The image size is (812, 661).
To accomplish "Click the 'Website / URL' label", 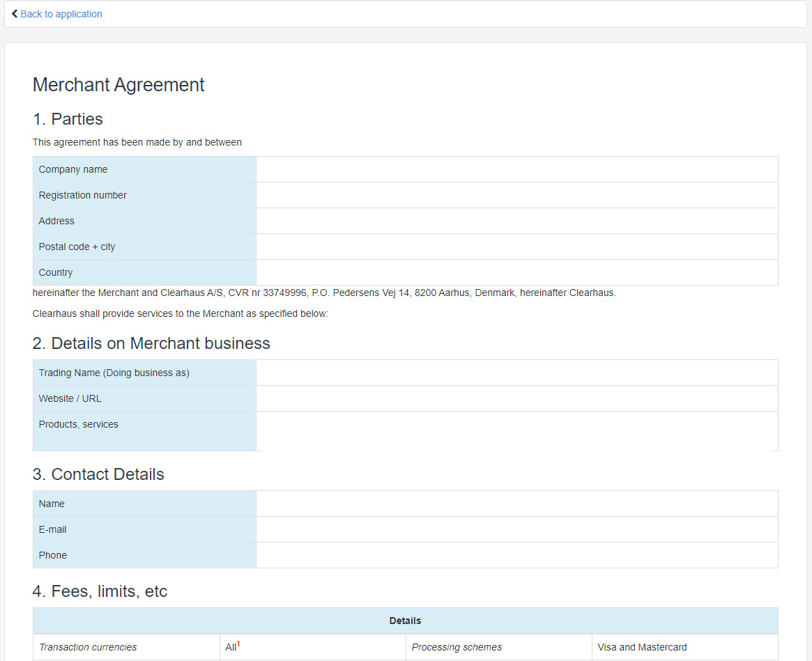I will (x=70, y=398).
